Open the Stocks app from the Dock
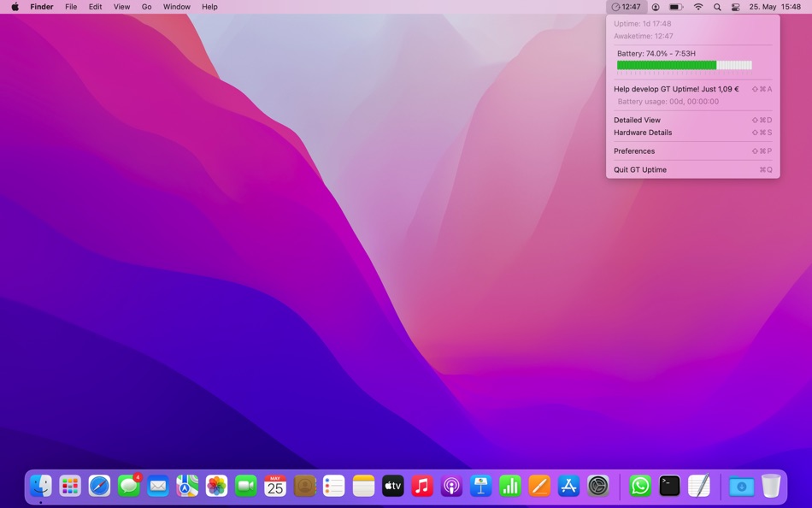 click(509, 486)
